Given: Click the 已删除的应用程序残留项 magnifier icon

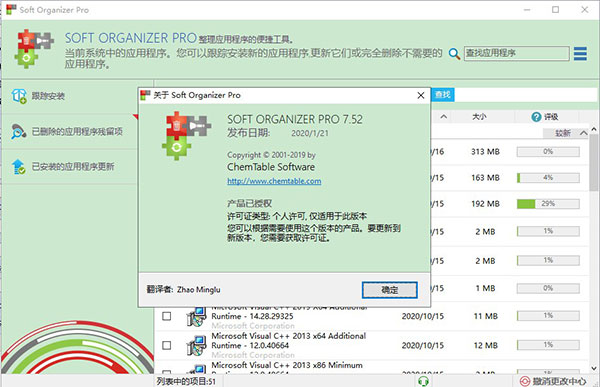Looking at the screenshot, I should [18, 131].
